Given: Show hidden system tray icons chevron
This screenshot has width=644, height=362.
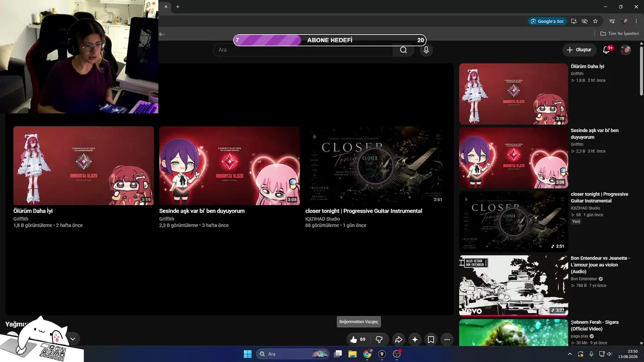Looking at the screenshot, I should coord(570,354).
